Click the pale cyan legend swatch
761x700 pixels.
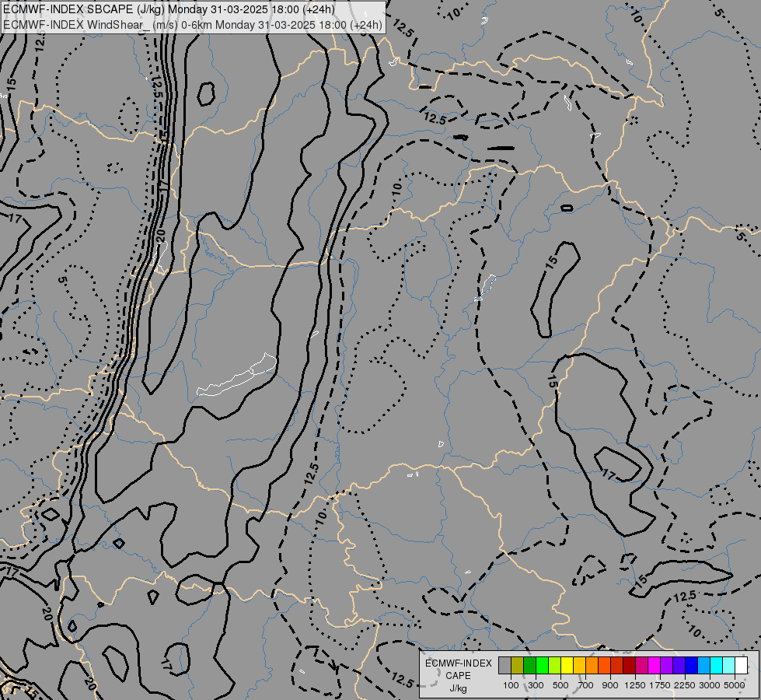click(x=729, y=665)
